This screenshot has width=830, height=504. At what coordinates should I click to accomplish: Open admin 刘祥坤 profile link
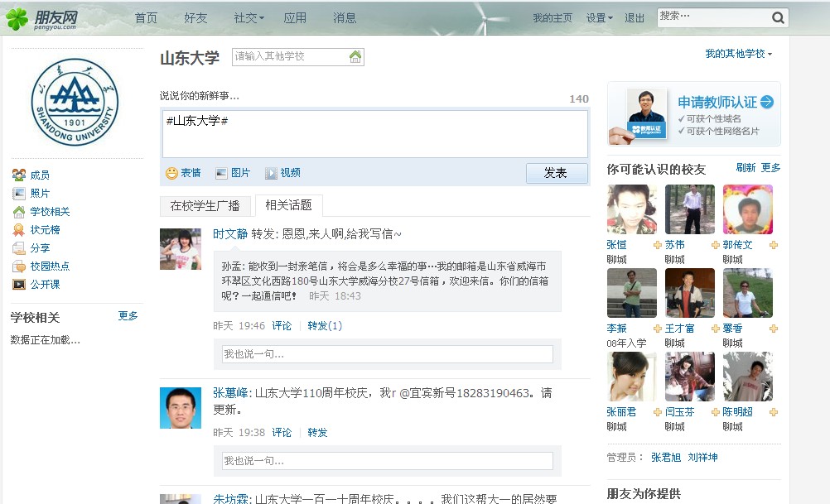(x=702, y=458)
